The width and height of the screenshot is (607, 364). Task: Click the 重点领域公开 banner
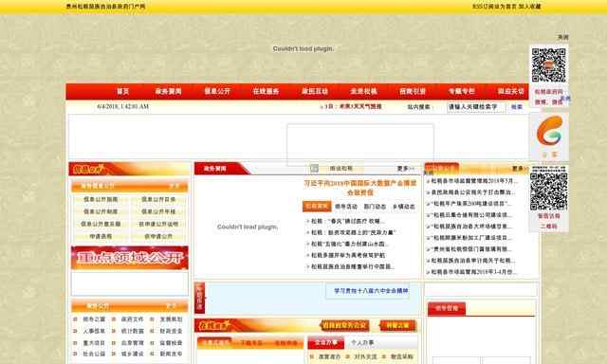(130, 258)
